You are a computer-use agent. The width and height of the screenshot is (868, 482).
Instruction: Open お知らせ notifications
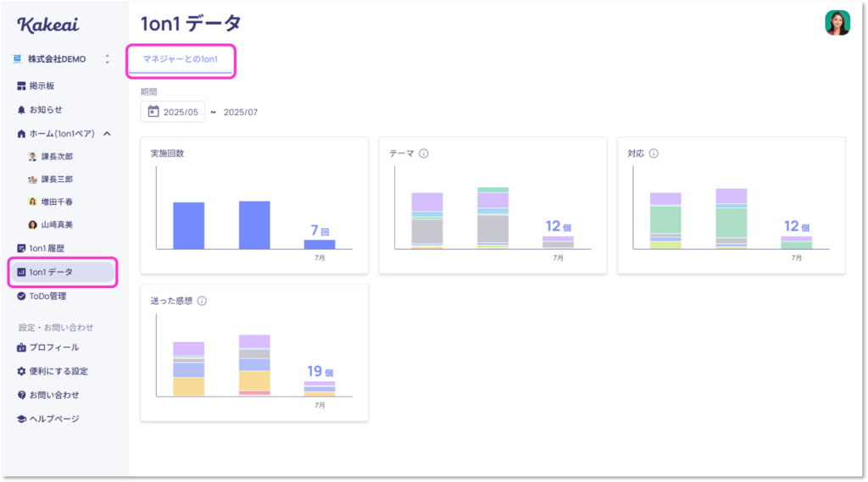pyautogui.click(x=45, y=109)
